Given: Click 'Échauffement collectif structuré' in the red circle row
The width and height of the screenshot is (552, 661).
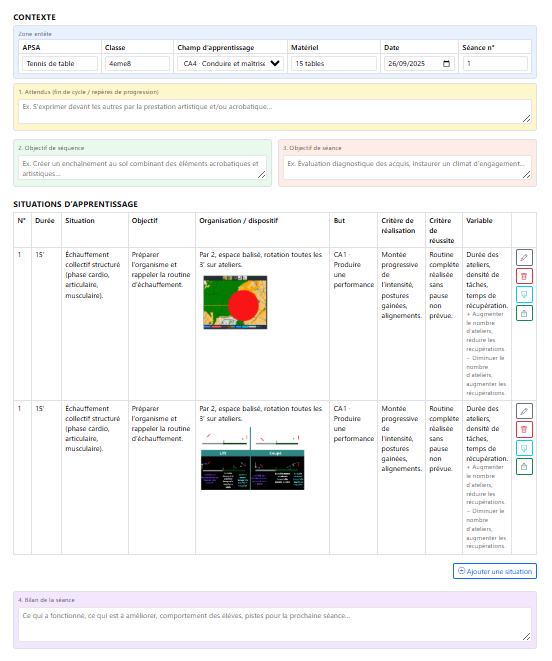Looking at the screenshot, I should [92, 260].
